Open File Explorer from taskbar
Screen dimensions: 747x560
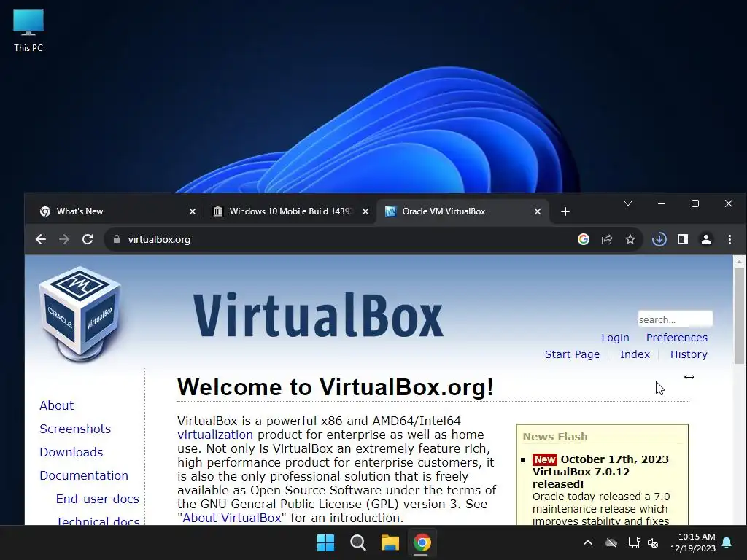pos(390,542)
